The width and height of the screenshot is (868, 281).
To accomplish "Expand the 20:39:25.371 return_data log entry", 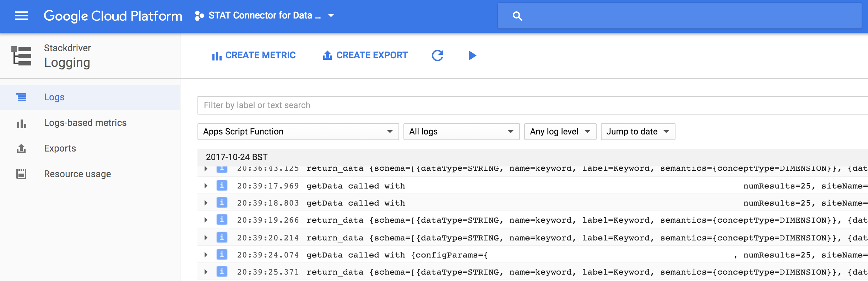I will tap(206, 272).
